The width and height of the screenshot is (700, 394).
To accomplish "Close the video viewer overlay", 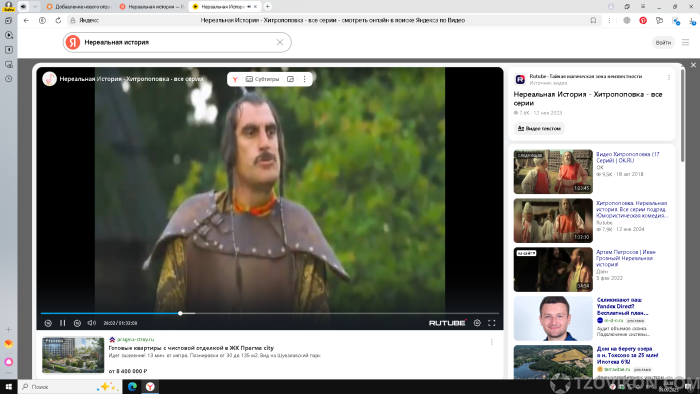I will (693, 65).
